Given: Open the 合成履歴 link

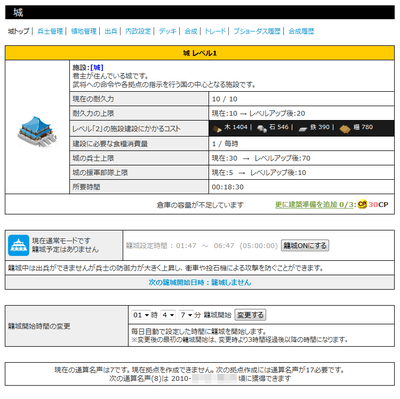Looking at the screenshot, I should click(x=301, y=31).
